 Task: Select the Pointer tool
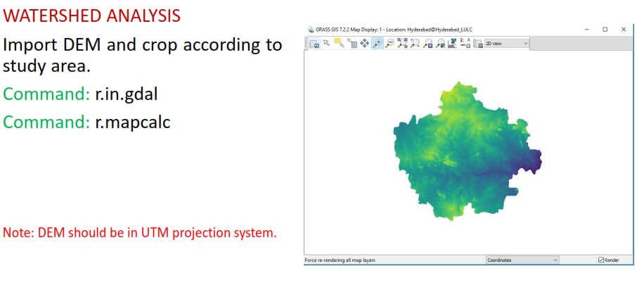pyautogui.click(x=326, y=44)
